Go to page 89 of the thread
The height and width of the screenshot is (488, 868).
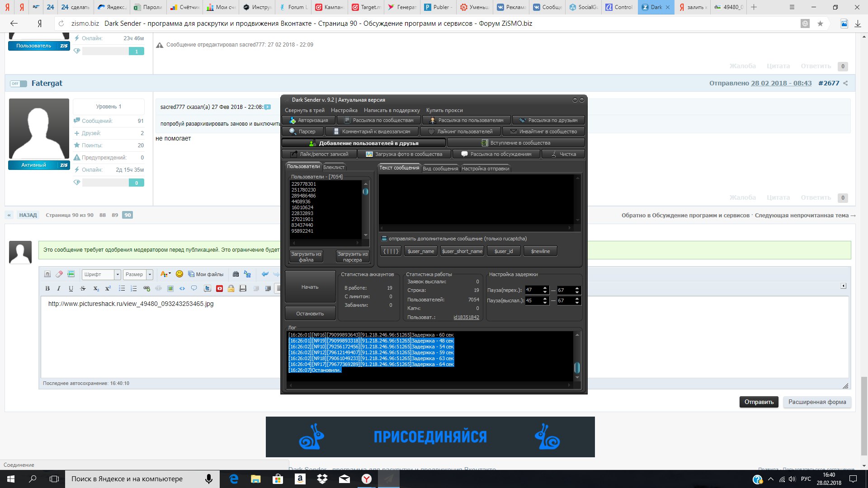coord(115,215)
